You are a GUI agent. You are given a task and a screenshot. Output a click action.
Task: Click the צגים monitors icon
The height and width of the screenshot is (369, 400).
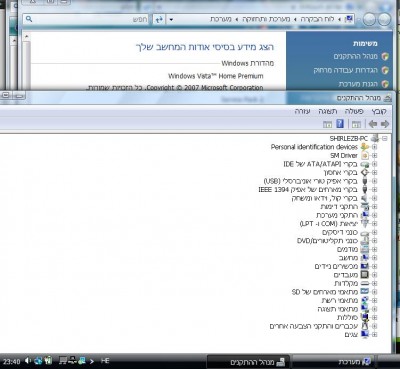[x=365, y=334]
